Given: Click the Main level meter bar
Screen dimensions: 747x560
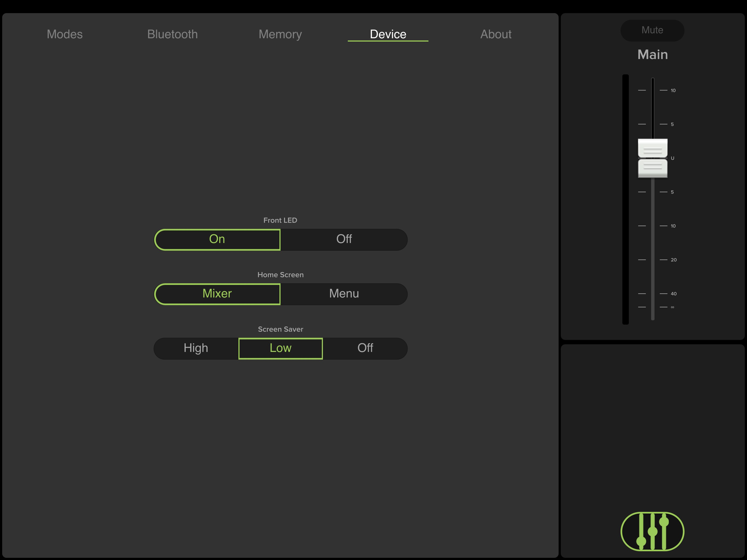Looking at the screenshot, I should tap(625, 199).
